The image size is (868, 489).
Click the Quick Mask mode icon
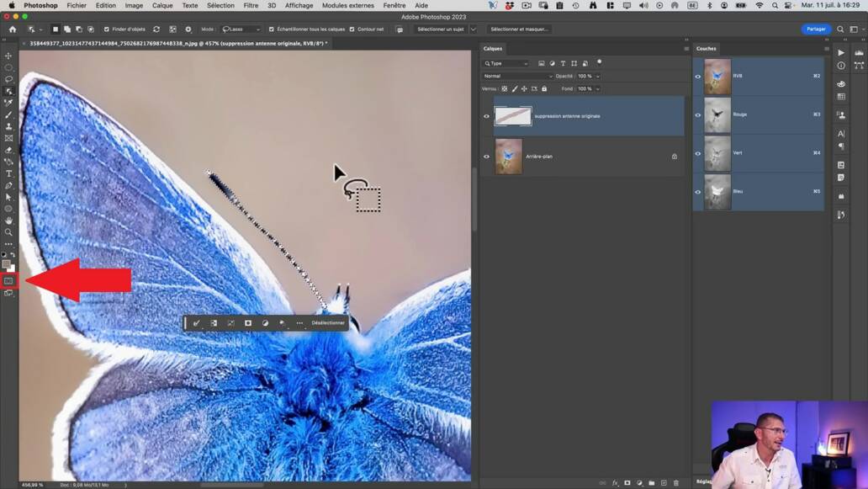coord(8,281)
